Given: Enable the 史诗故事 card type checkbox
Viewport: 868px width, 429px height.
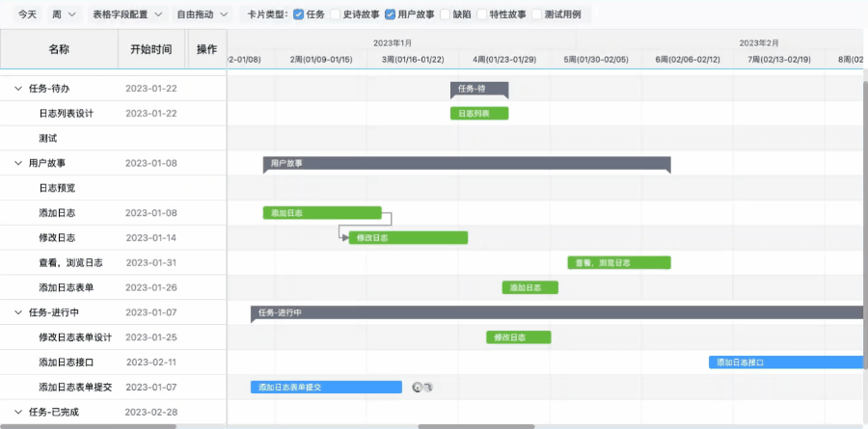Looking at the screenshot, I should click(336, 14).
